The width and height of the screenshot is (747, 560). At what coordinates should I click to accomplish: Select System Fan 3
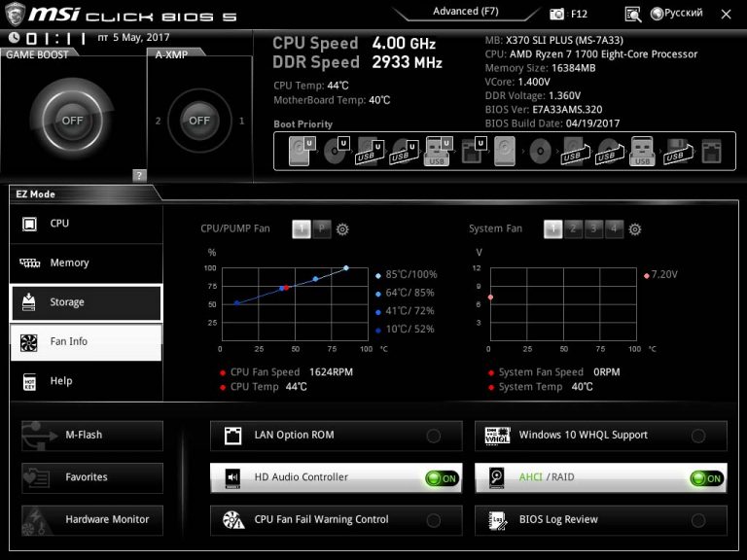(x=593, y=229)
